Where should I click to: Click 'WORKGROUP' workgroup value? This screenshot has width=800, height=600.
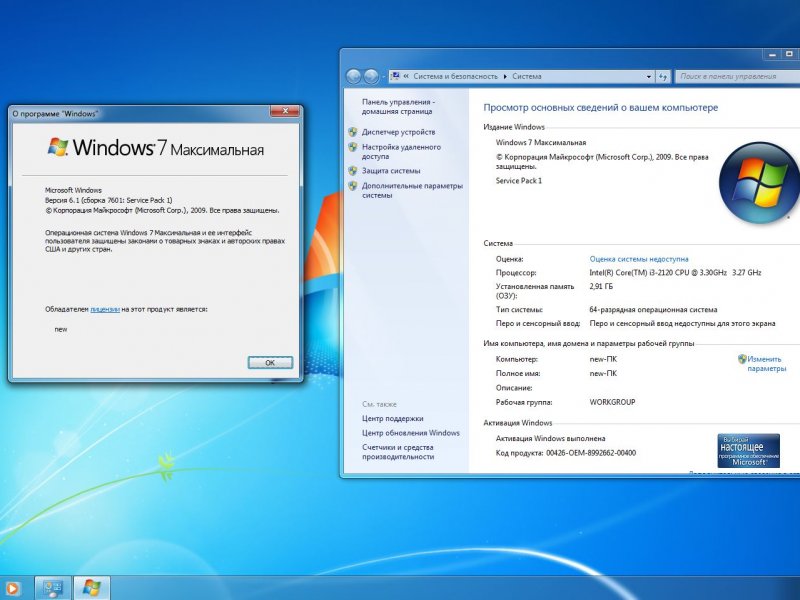(612, 402)
